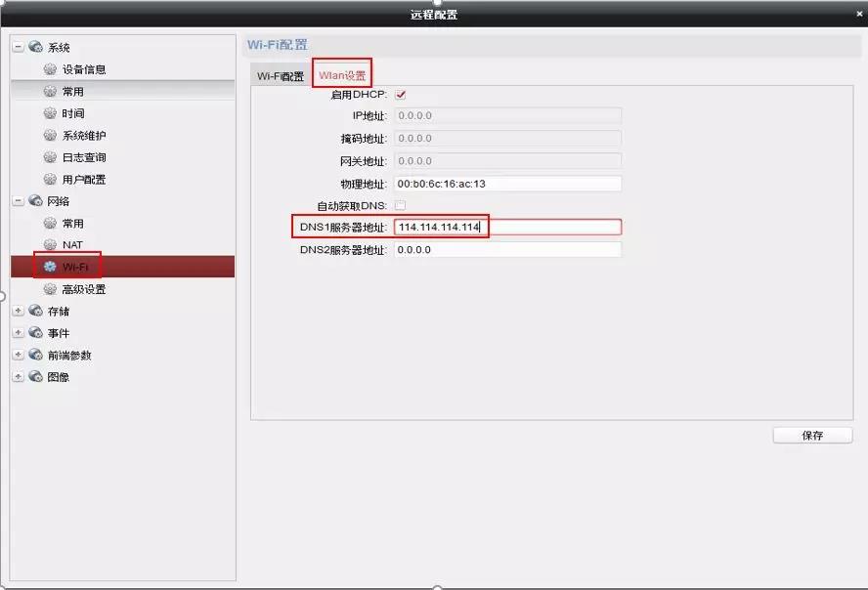This screenshot has height=590, width=868.
Task: Click the gear icon beside 设备信息
Action: click(50, 69)
